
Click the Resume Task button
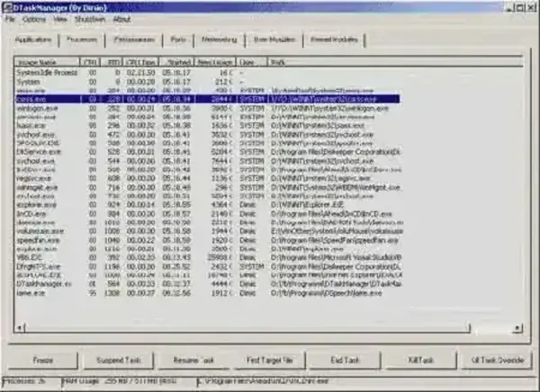[193, 361]
